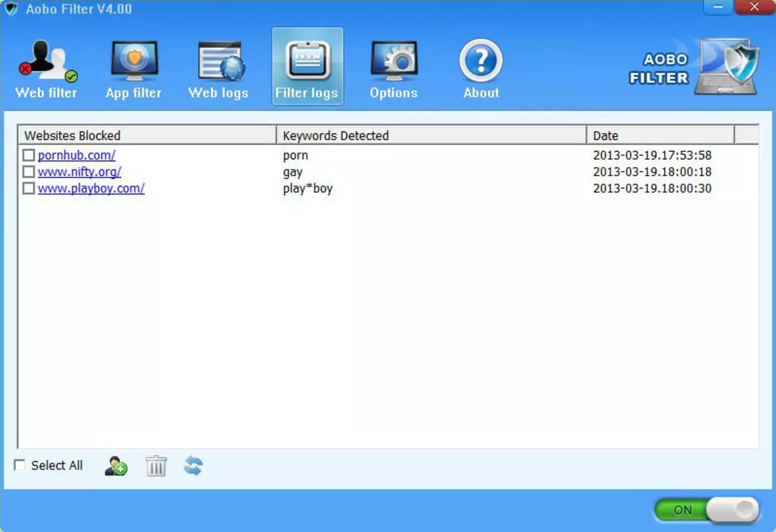Select date 2013-03-19.17:53:58
This screenshot has width=776, height=532.
click(652, 155)
